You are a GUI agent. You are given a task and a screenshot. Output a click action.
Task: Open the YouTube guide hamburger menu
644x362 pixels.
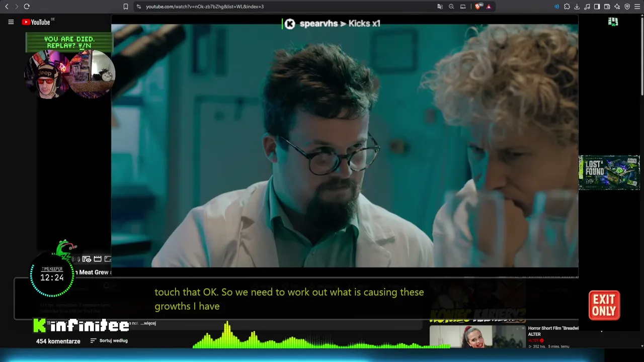click(11, 22)
